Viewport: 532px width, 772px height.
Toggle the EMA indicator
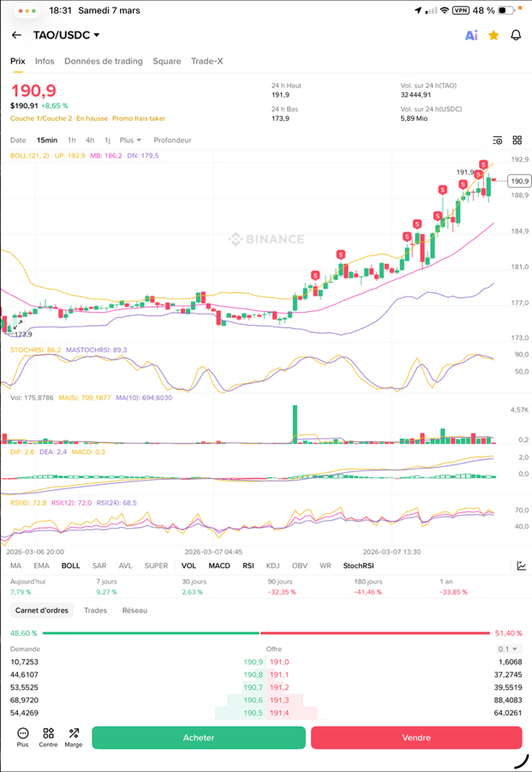coord(41,566)
